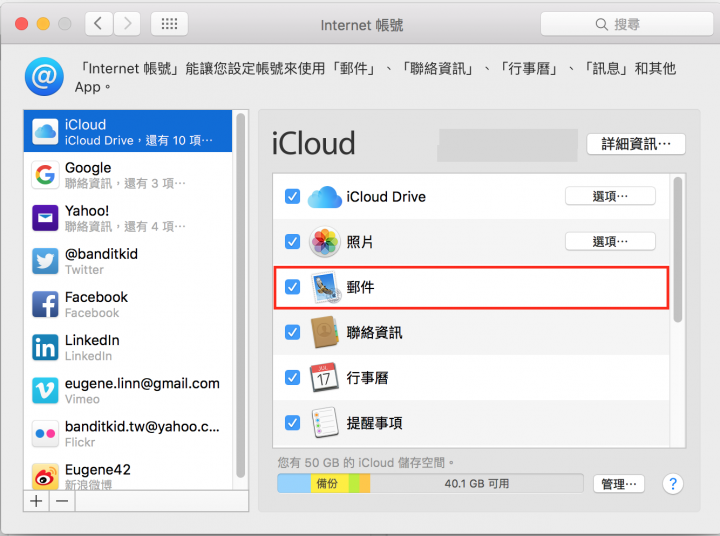Uncheck the 照片 checkbox
The height and width of the screenshot is (536, 720).
(x=292, y=242)
